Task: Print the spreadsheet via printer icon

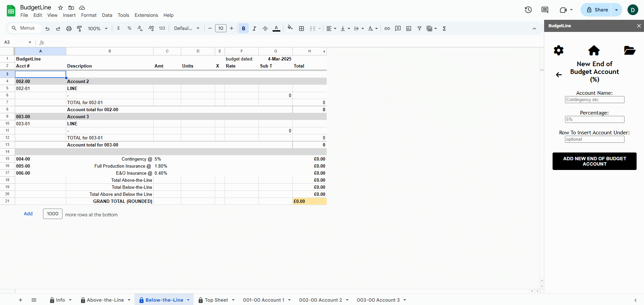Action: coord(69,29)
